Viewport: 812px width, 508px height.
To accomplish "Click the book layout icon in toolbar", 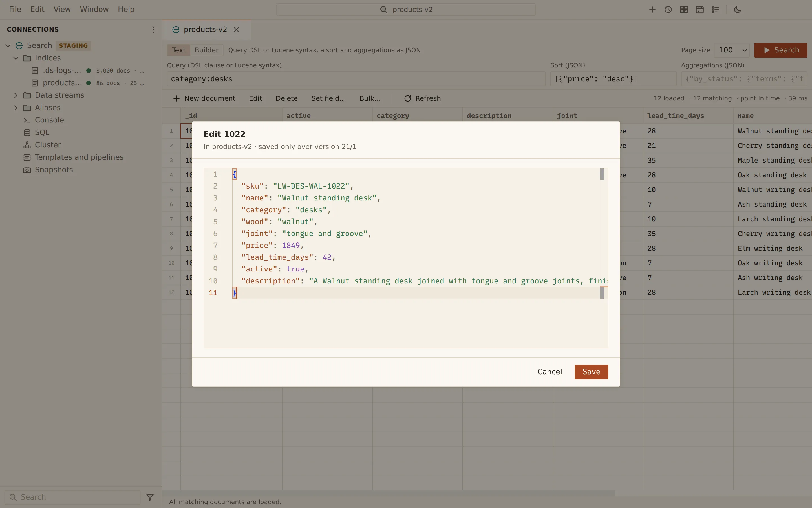I will 684,10.
